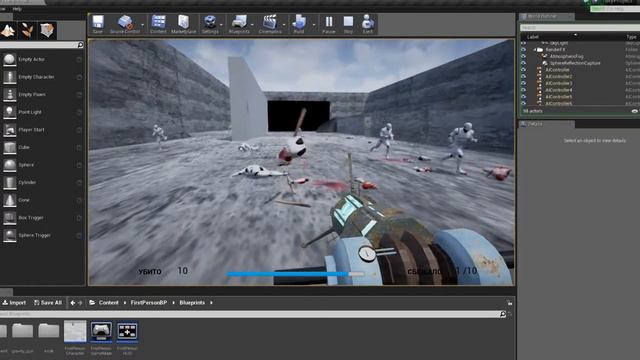This screenshot has width=640, height=360.
Task: Sort outliner by the Type column
Action: tap(631, 37)
